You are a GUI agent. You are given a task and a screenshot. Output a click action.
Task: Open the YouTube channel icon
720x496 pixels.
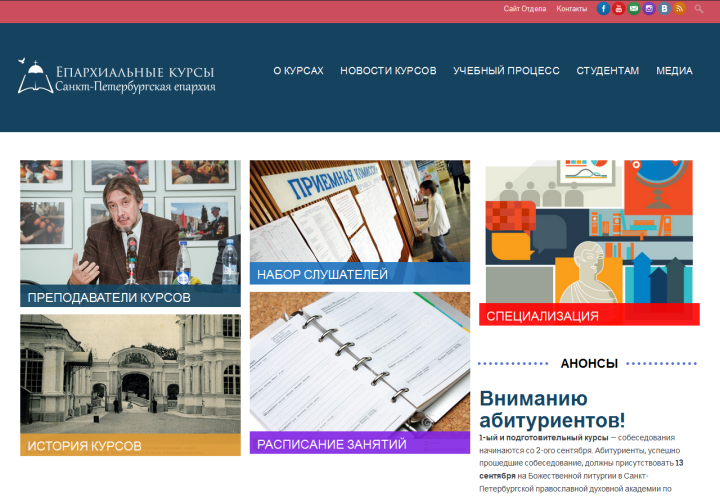point(619,9)
